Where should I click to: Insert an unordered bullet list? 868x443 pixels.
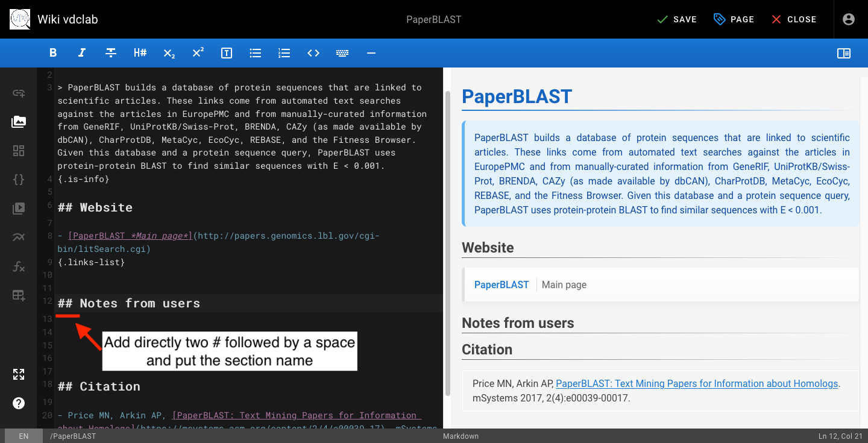coord(256,53)
